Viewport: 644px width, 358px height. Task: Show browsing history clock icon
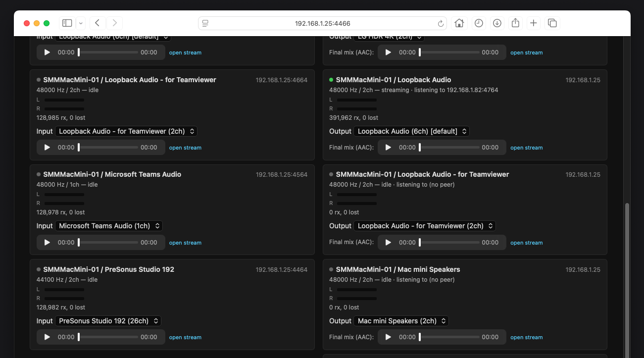(x=478, y=23)
